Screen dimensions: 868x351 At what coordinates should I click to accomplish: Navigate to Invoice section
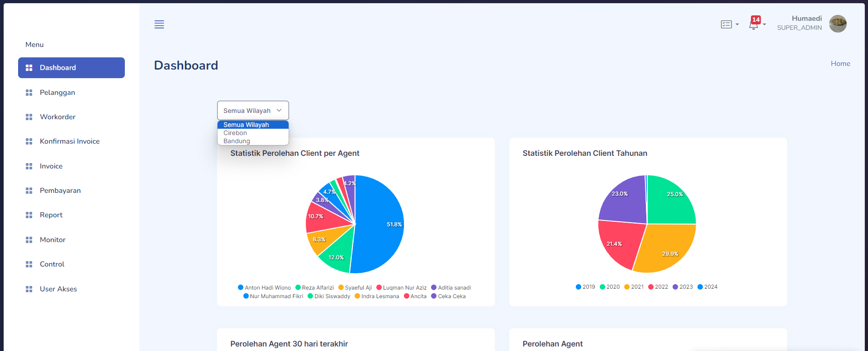[71, 166]
